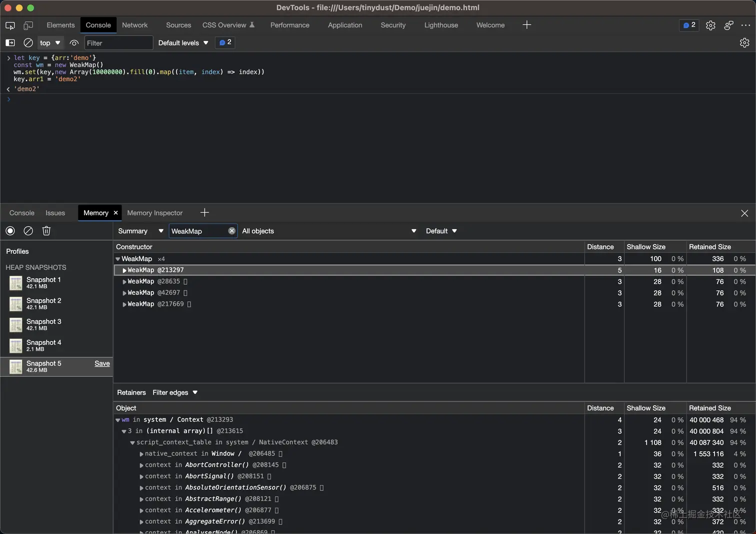The width and height of the screenshot is (756, 534).
Task: Open the All objects filter dropdown
Action: coord(329,231)
